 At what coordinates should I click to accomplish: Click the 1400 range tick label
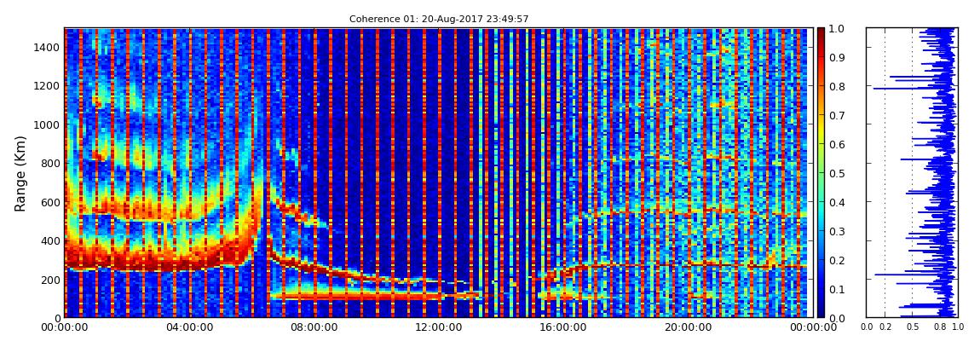[48, 48]
